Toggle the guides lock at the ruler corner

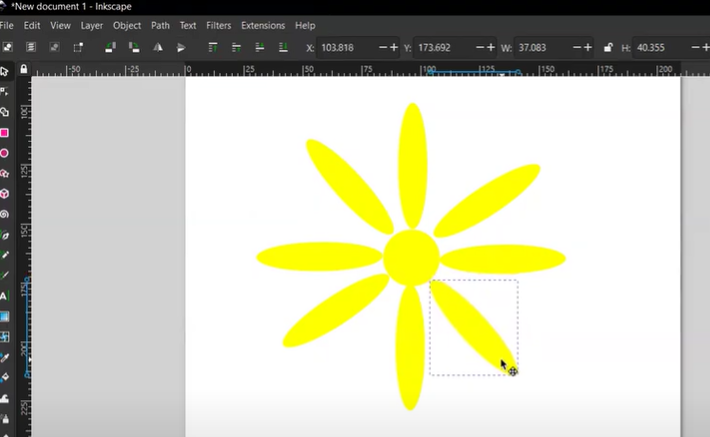24,70
